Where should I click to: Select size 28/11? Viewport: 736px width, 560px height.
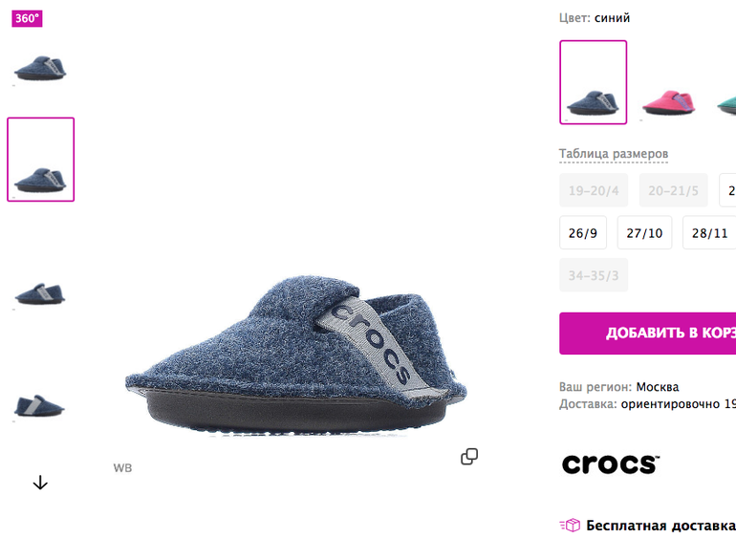coord(709,233)
